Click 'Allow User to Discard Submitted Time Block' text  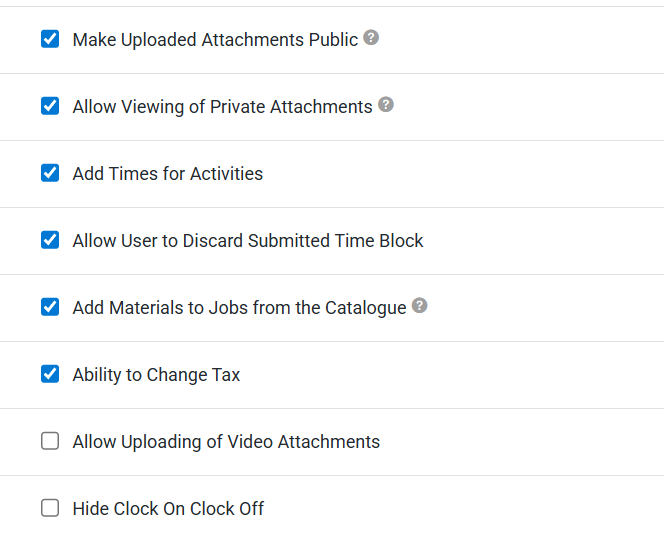click(x=248, y=241)
